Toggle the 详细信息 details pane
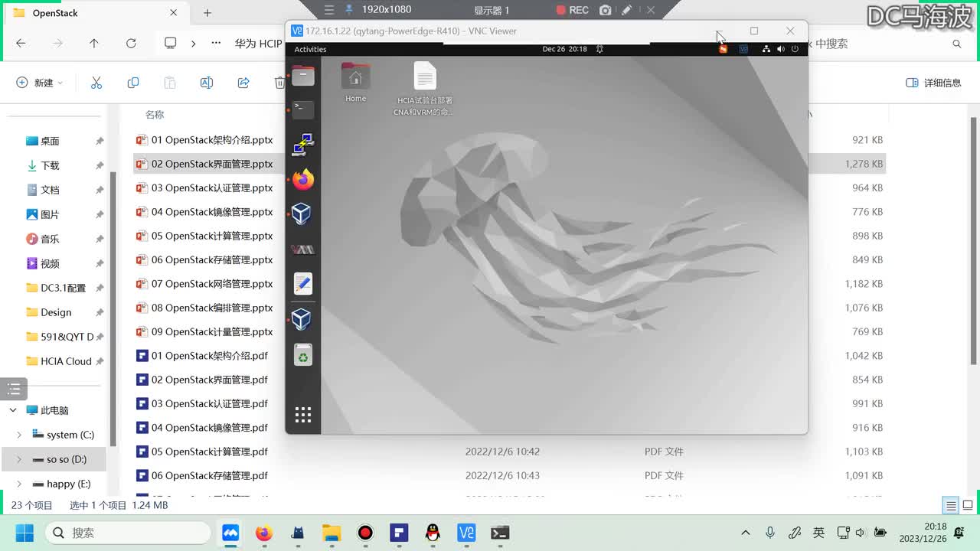 [x=933, y=83]
